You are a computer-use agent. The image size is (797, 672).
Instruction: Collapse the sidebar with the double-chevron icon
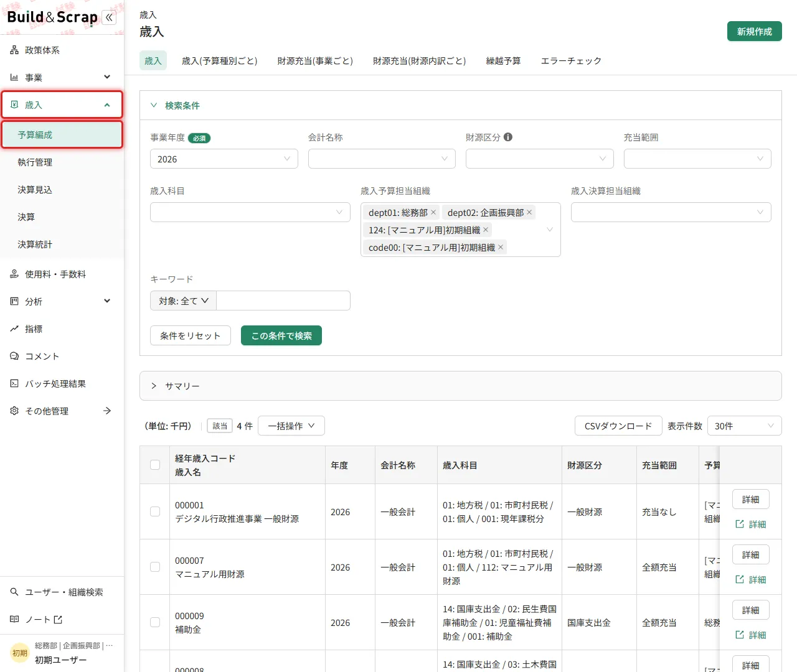(109, 17)
